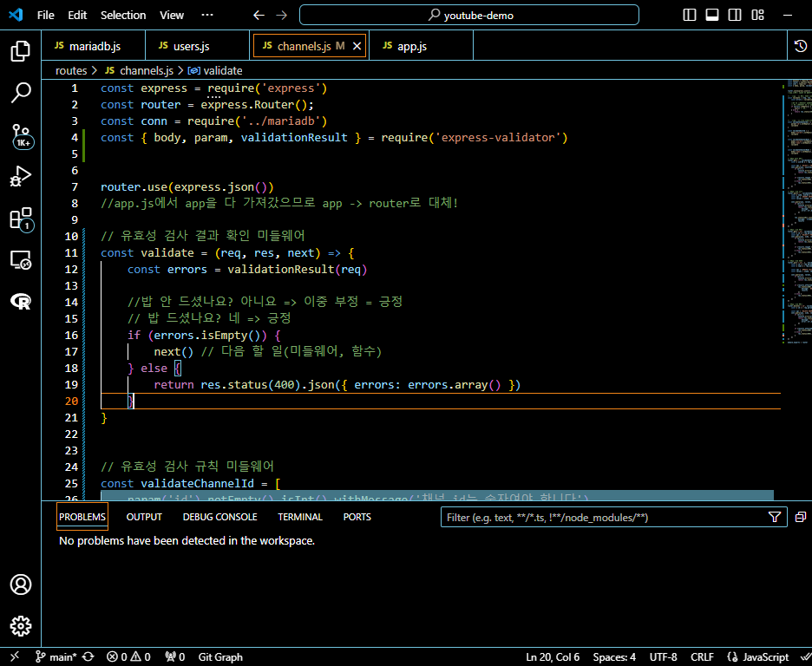
Task: Expand channels.js breadcrumb segment
Action: pos(140,70)
